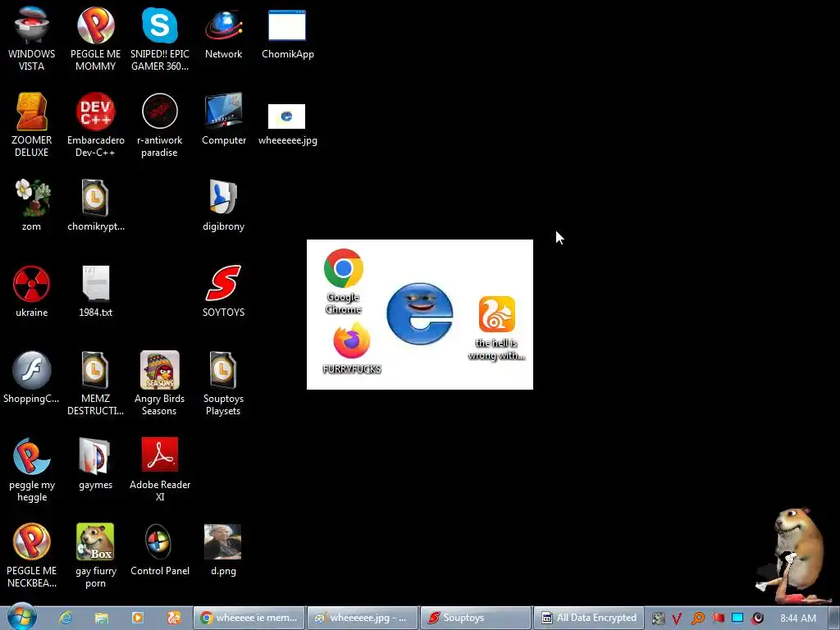Launch Internet Explorer from the taskbar

(66, 618)
